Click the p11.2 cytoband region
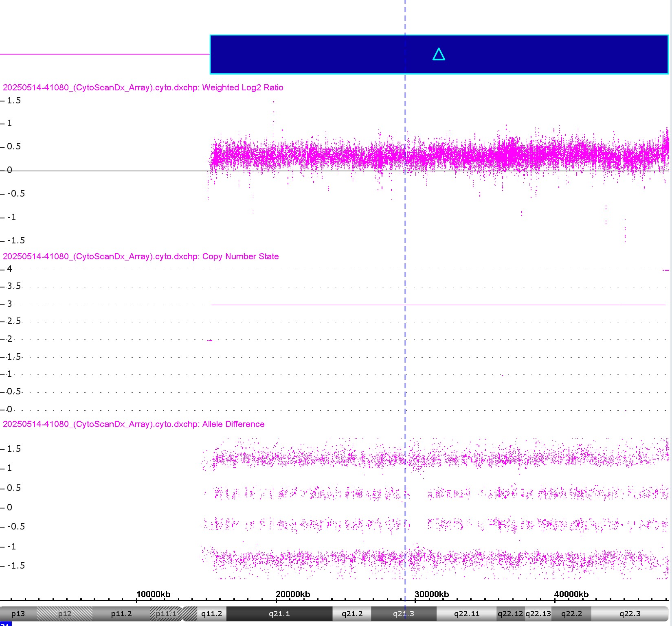This screenshot has width=672, height=626. pos(121,614)
